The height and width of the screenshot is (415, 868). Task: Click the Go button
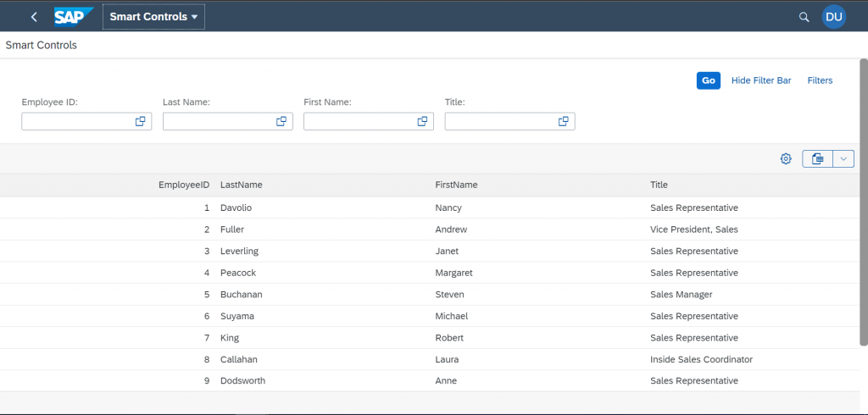pyautogui.click(x=709, y=80)
